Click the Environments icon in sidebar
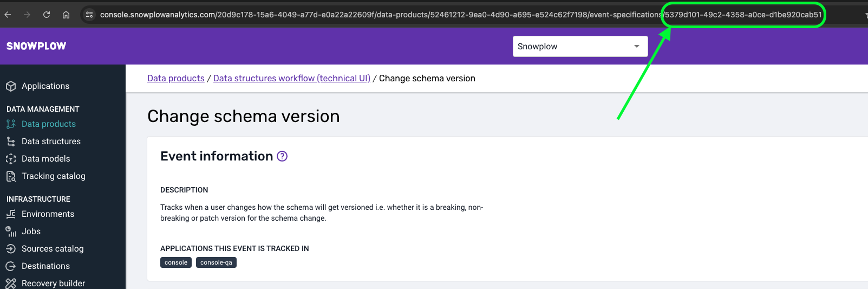 point(11,214)
